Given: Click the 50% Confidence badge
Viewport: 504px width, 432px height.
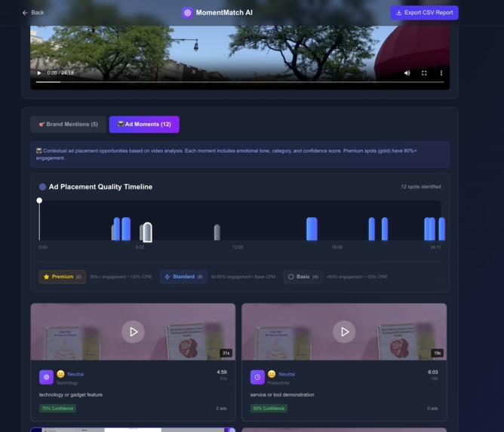Looking at the screenshot, I should tap(269, 408).
